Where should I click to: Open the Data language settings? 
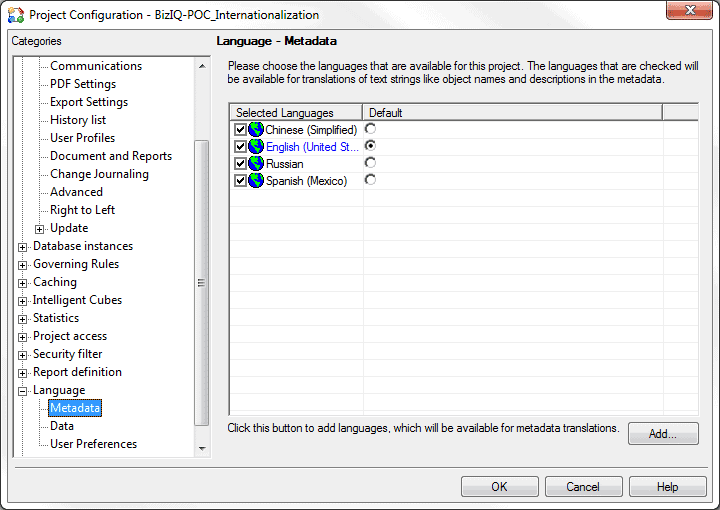point(62,426)
